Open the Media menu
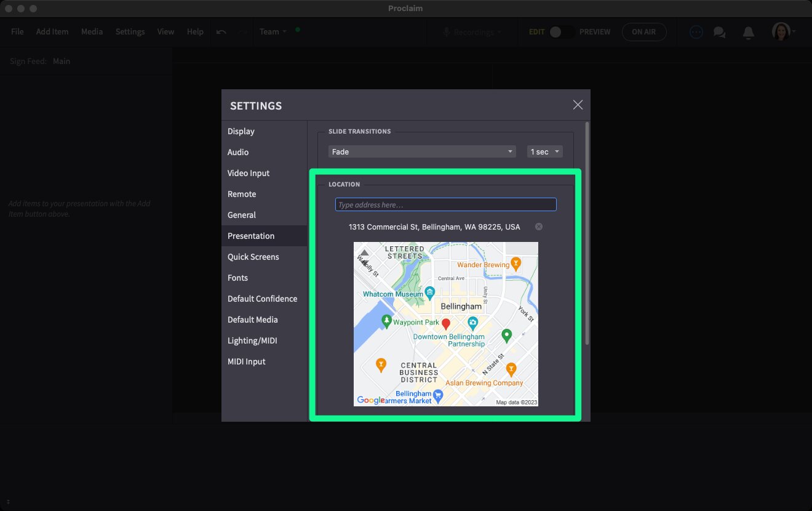Image resolution: width=812 pixels, height=511 pixels. pos(92,32)
